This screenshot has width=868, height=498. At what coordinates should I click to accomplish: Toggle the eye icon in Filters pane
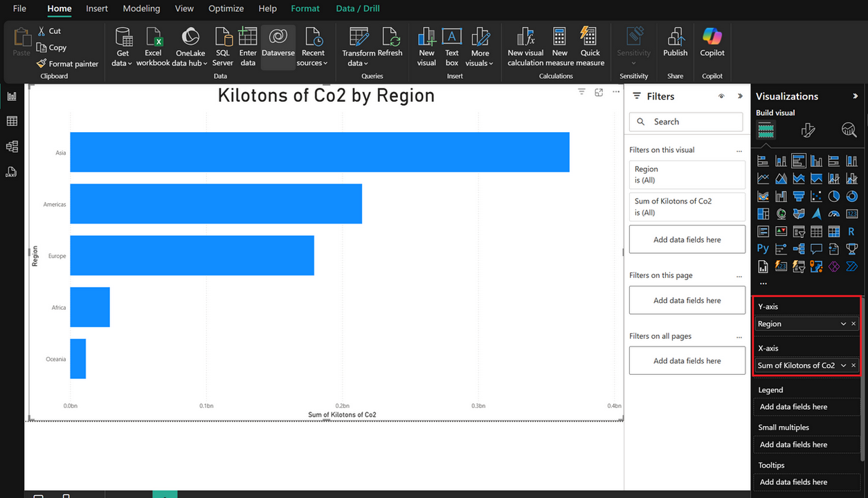[721, 97]
